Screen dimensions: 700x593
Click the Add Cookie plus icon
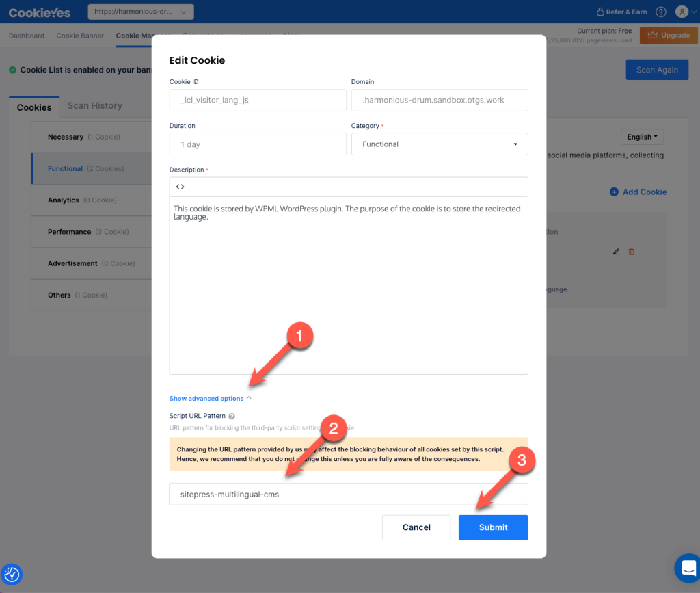pos(614,192)
